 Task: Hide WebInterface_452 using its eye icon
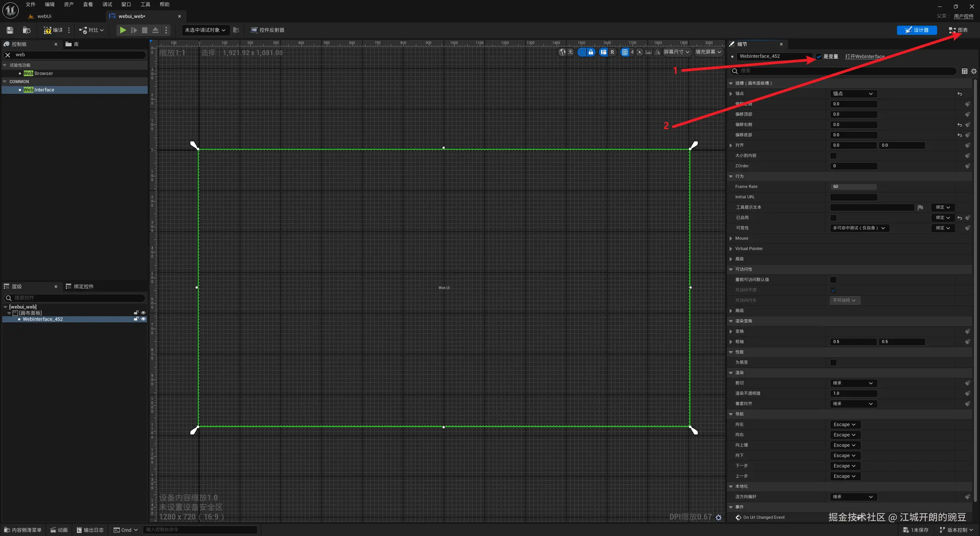[x=143, y=319]
